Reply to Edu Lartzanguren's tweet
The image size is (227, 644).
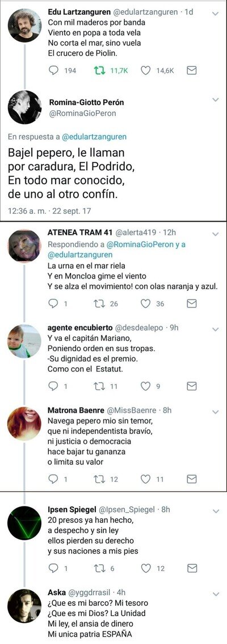[54, 70]
